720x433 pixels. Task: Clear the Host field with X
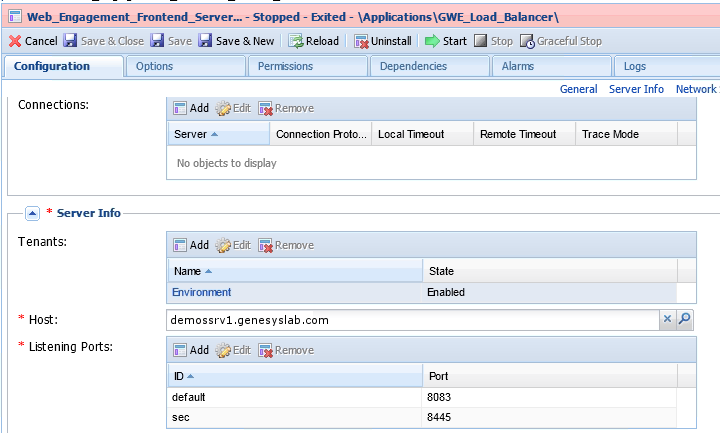click(x=667, y=319)
